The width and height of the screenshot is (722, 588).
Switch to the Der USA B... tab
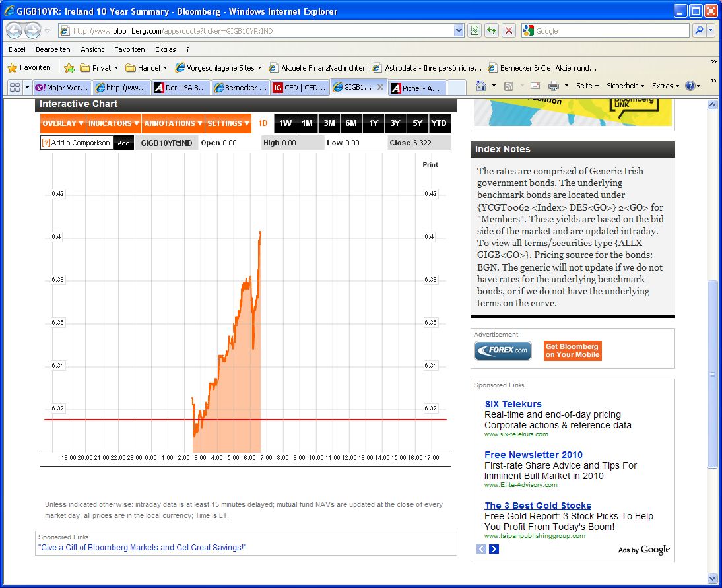(181, 88)
